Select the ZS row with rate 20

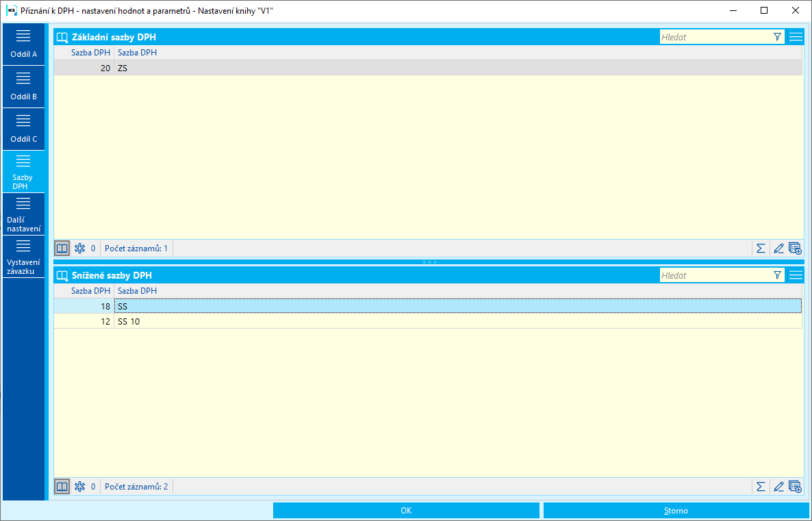428,68
